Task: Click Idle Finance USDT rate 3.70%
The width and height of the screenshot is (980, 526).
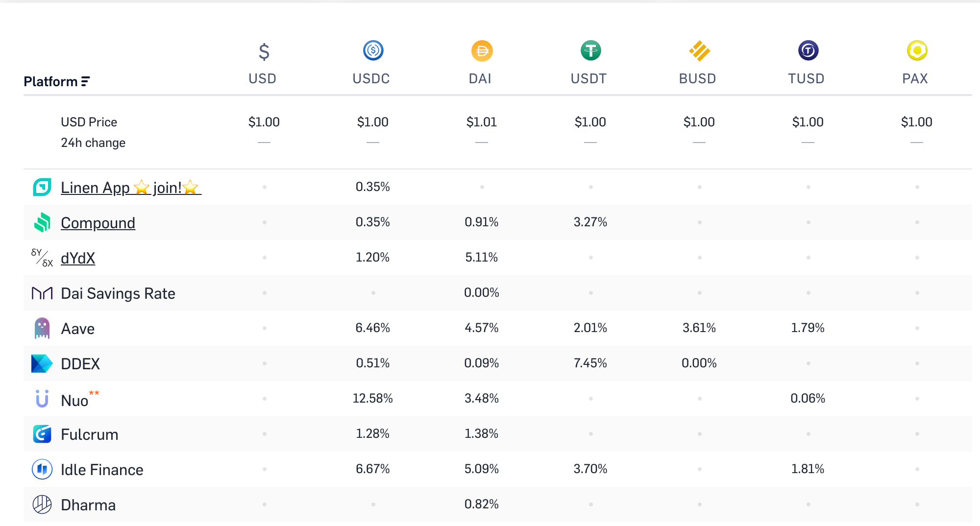Action: click(x=590, y=469)
